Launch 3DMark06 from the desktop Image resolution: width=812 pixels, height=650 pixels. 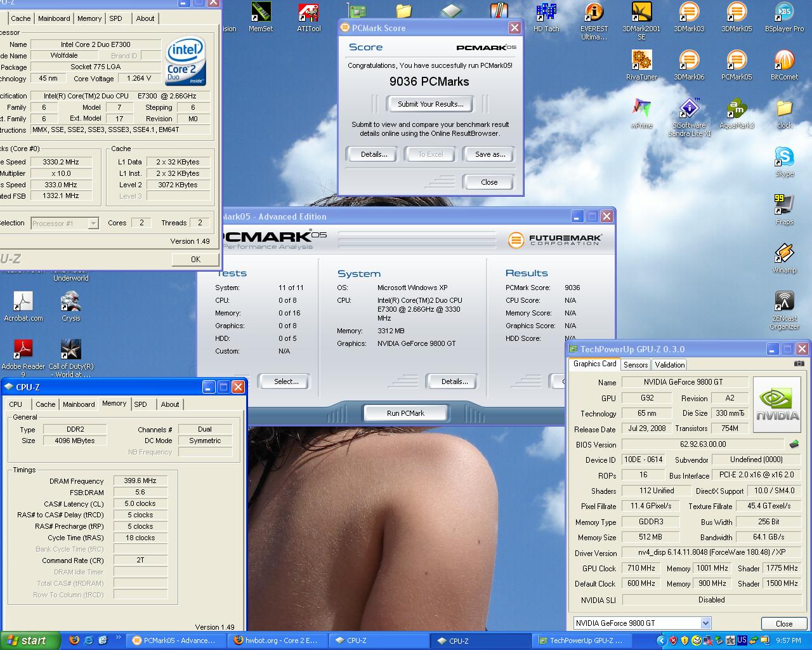tap(689, 65)
